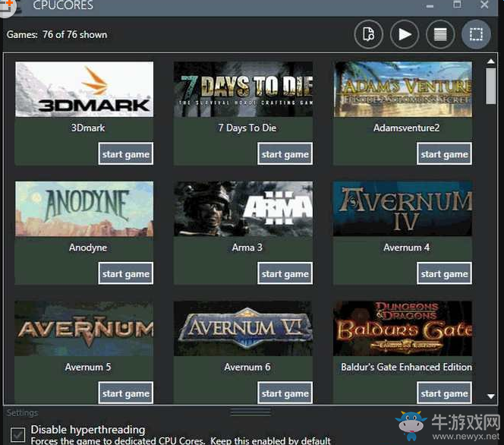Click the 'Games: 76 of 76 shown' text
Screen dimensions: 504x445
click(57, 35)
